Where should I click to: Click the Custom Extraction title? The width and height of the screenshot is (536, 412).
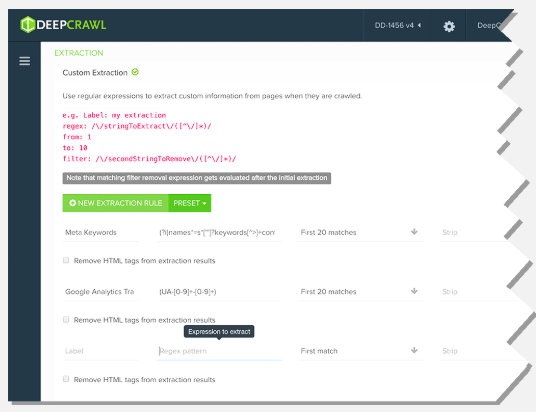click(x=95, y=72)
